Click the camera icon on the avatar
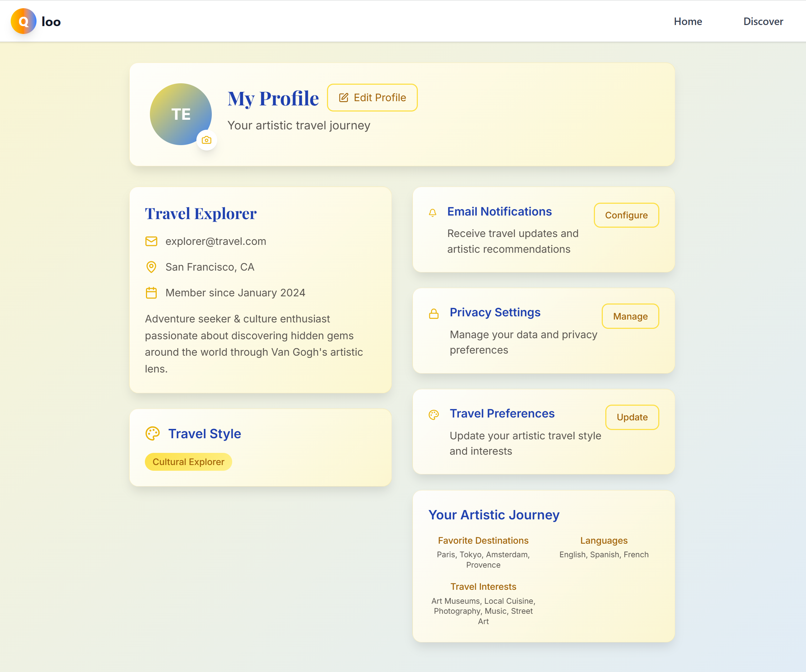 tap(206, 140)
